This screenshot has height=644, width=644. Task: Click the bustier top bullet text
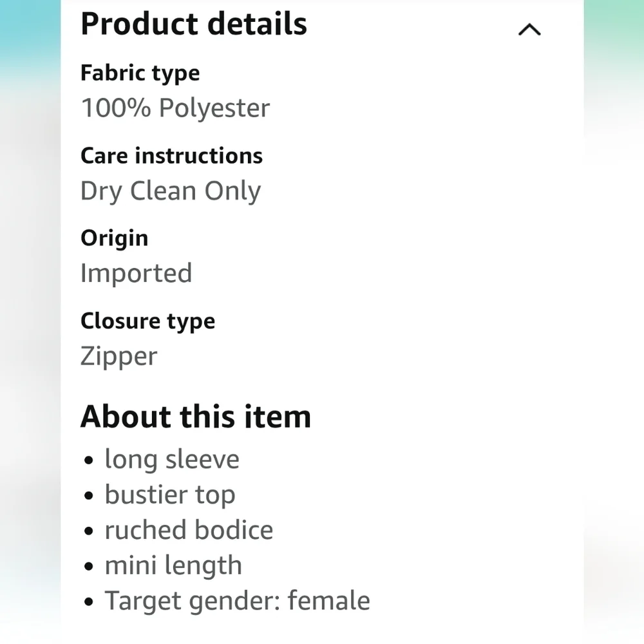point(170,495)
